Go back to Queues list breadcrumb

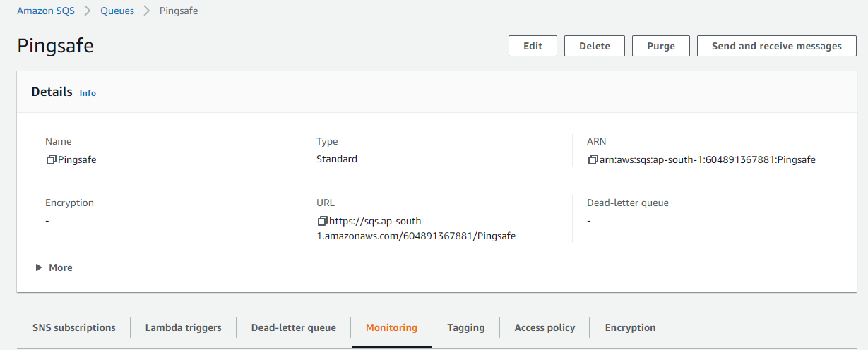tap(117, 11)
